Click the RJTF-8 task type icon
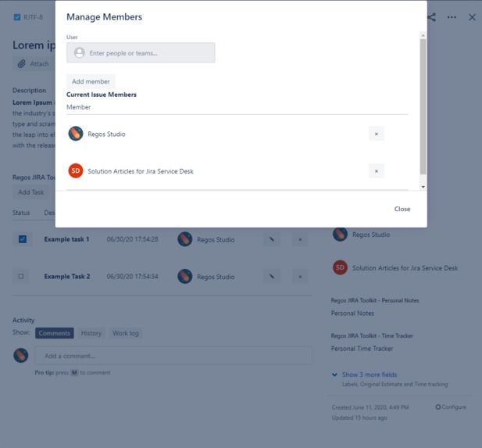This screenshot has width=482, height=448. click(17, 17)
